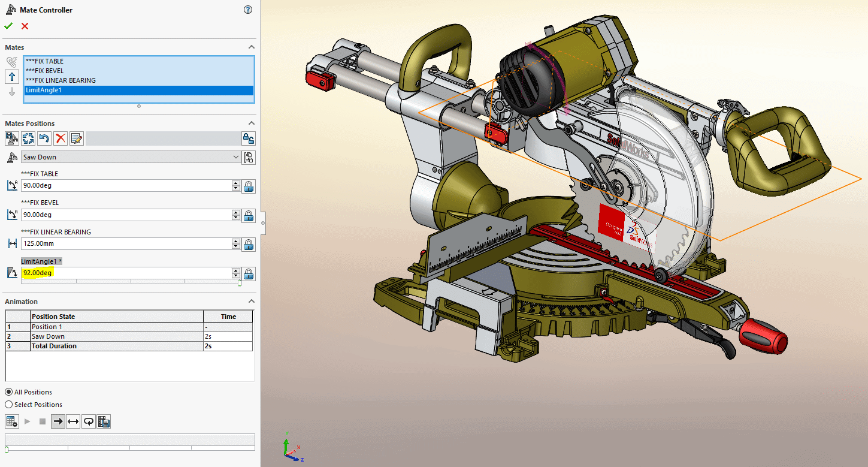Select Total Duration row
The image size is (868, 467).
pyautogui.click(x=129, y=346)
